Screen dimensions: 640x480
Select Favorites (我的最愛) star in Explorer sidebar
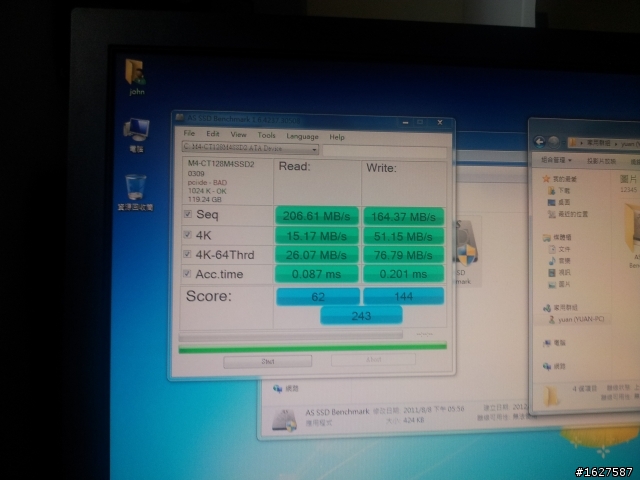pos(546,179)
